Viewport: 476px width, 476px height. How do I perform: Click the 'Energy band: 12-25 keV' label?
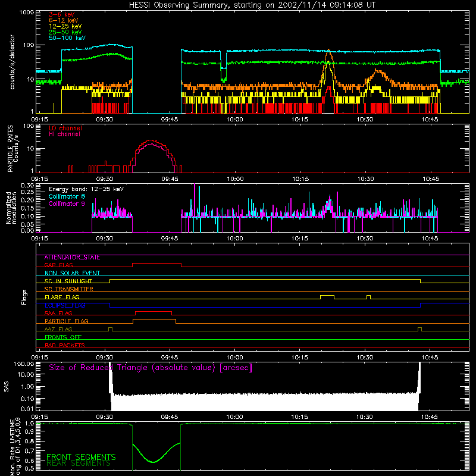[86, 189]
